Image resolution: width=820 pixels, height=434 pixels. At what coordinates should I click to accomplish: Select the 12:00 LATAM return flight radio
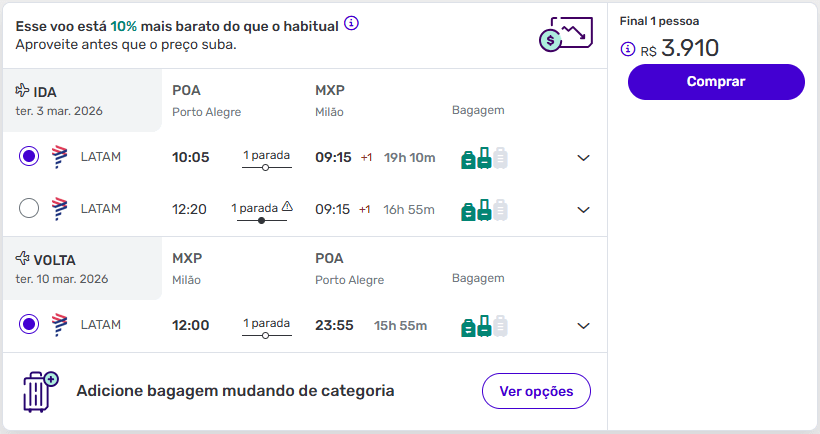(x=29, y=325)
